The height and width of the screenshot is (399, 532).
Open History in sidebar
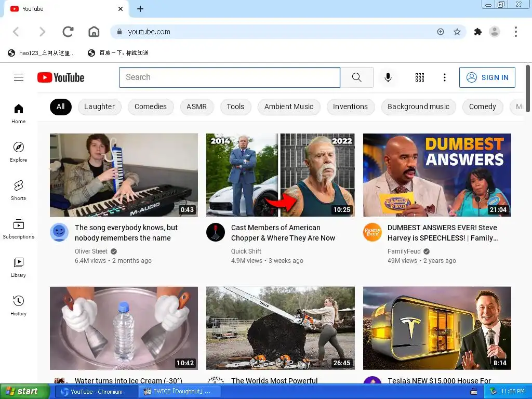[18, 305]
